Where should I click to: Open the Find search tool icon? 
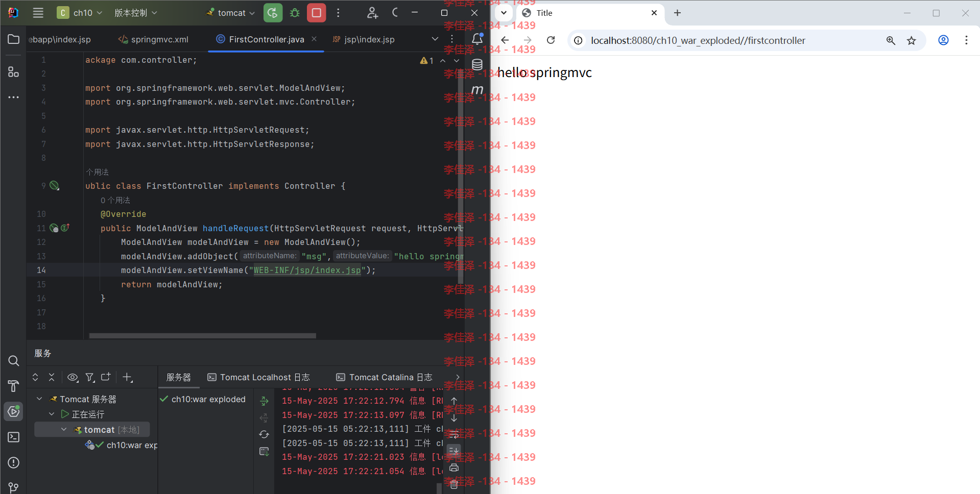tap(14, 361)
